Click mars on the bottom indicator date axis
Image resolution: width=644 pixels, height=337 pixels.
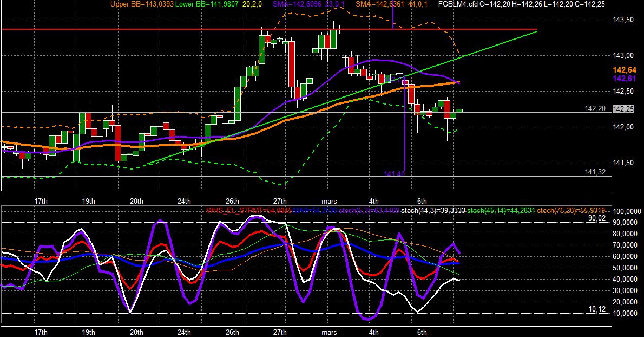[x=329, y=333]
